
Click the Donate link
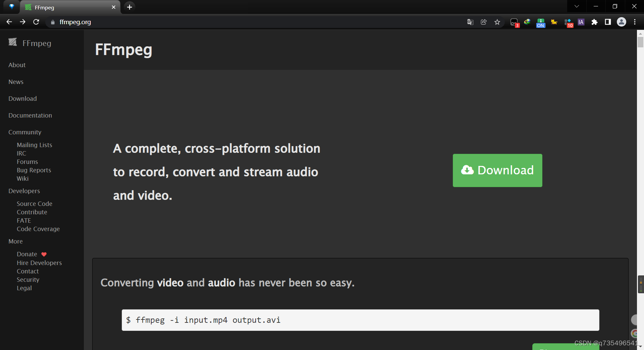point(27,254)
